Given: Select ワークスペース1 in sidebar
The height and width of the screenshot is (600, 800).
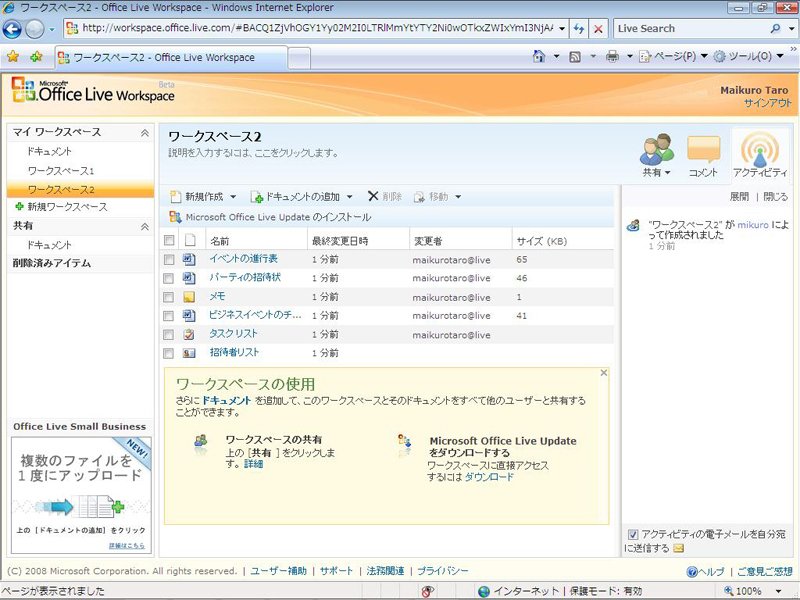Looking at the screenshot, I should tap(61, 170).
